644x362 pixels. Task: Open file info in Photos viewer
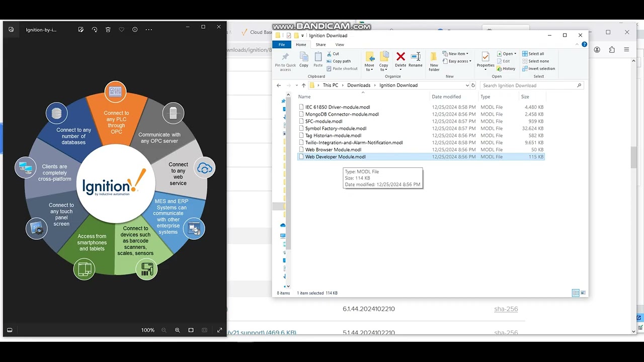tap(135, 30)
